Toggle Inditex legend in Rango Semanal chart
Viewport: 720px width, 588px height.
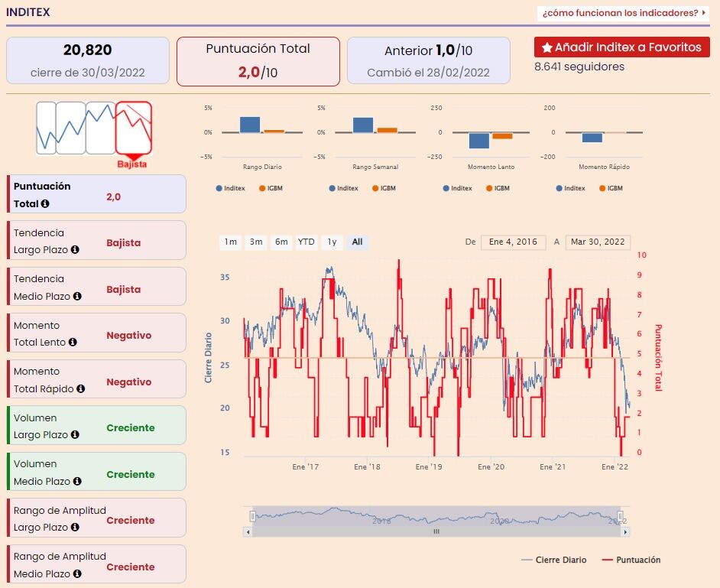(343, 188)
